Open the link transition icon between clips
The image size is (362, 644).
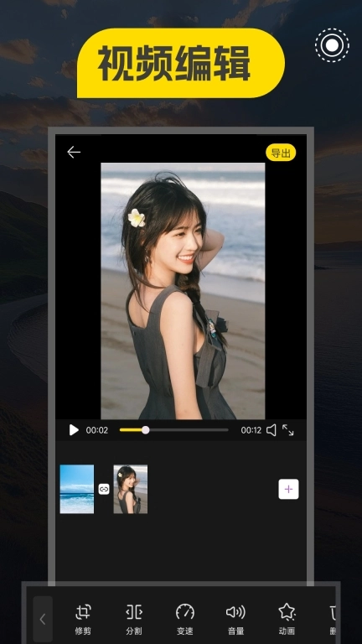click(104, 489)
